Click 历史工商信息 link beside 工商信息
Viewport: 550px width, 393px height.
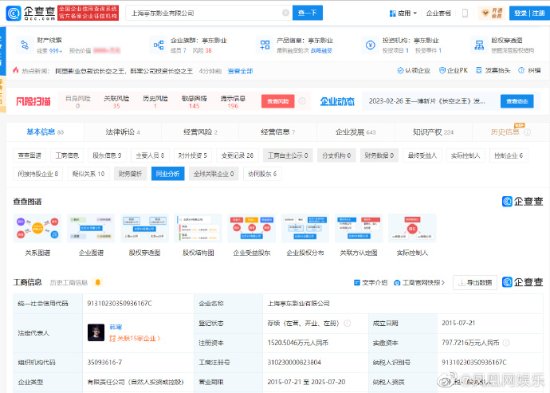click(69, 282)
